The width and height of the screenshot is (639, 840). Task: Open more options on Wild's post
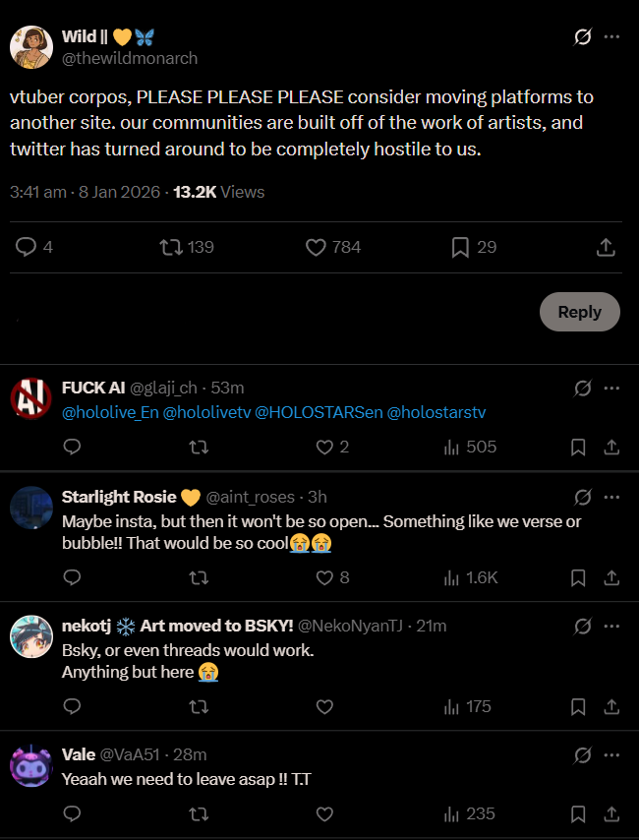pos(611,37)
